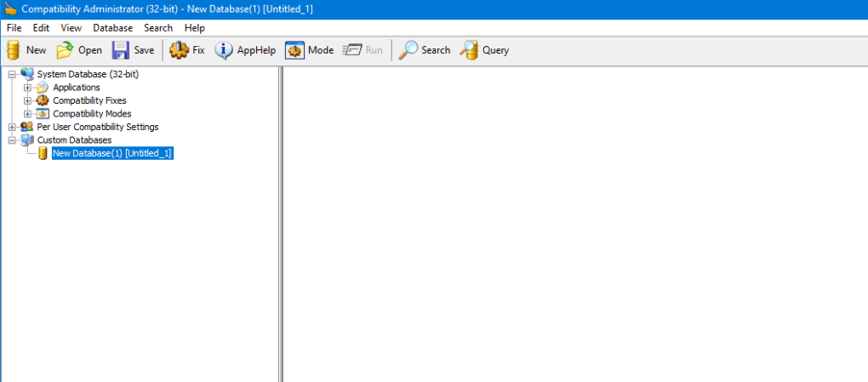Collapse the System Database (32-bit) node
The height and width of the screenshot is (382, 868).
12,75
